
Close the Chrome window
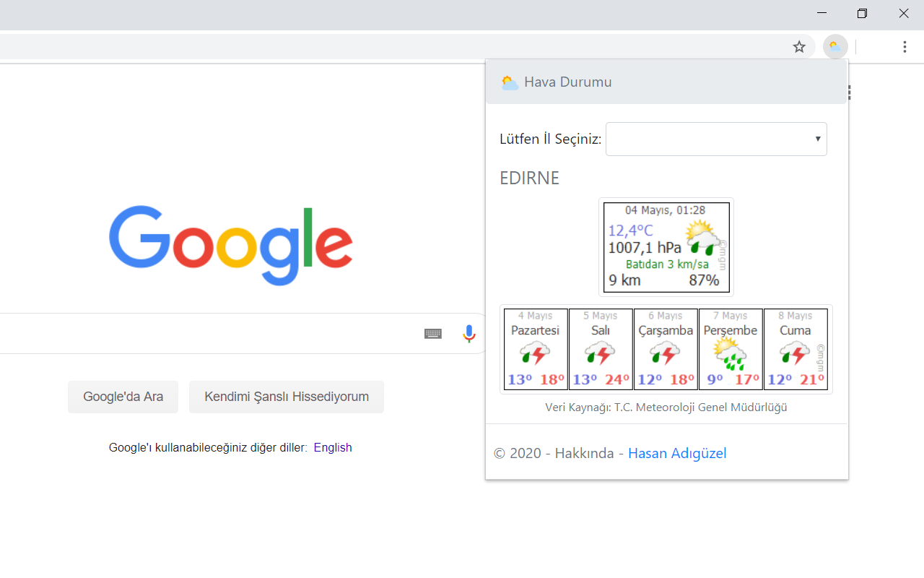click(x=904, y=13)
